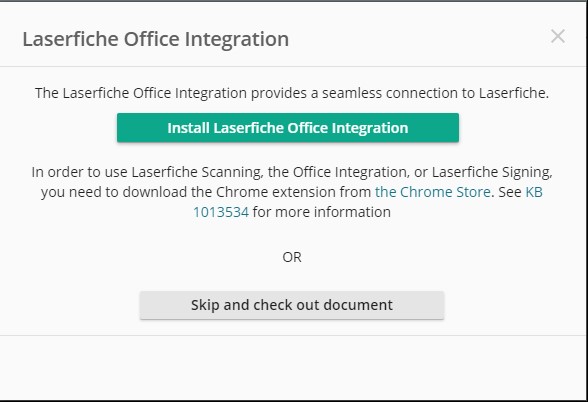Click the seamless connection description sentence
Image resolution: width=588 pixels, height=402 pixels.
pos(292,93)
